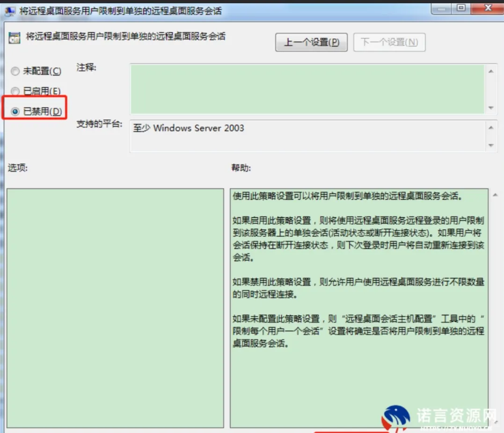
Task: Click the 支持的平台: label
Action: coord(99,124)
